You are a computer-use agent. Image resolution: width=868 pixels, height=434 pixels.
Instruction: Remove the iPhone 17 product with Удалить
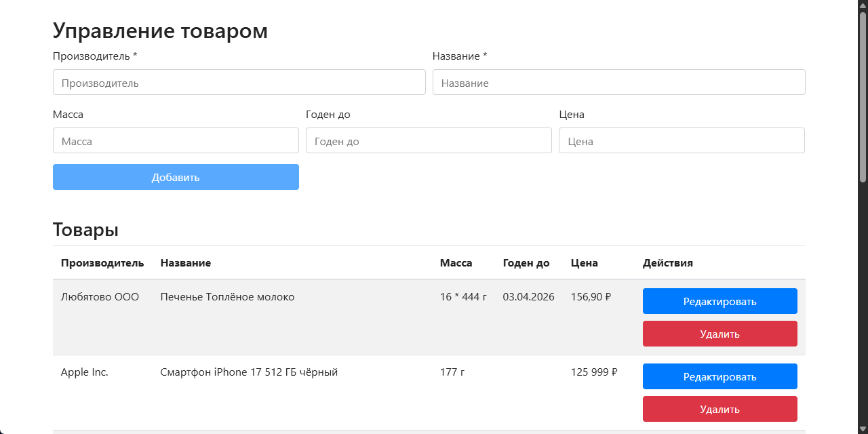click(x=719, y=409)
